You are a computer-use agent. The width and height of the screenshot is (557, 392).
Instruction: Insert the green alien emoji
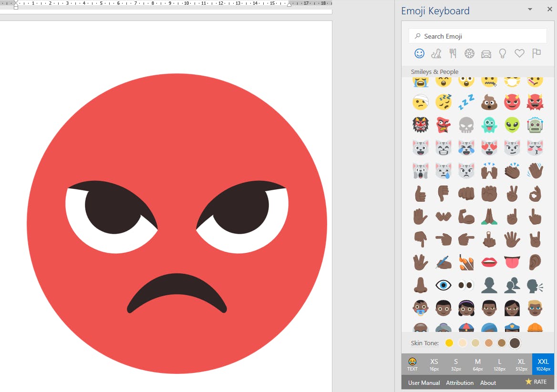512,125
